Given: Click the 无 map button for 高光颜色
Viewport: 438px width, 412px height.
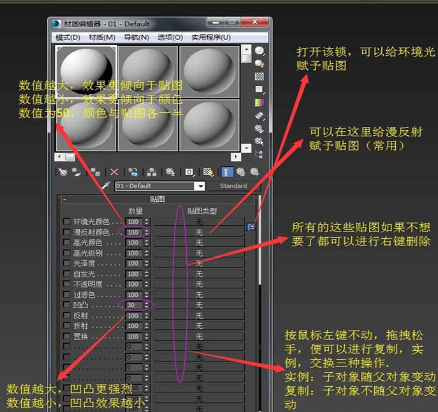Looking at the screenshot, I should pos(199,243).
